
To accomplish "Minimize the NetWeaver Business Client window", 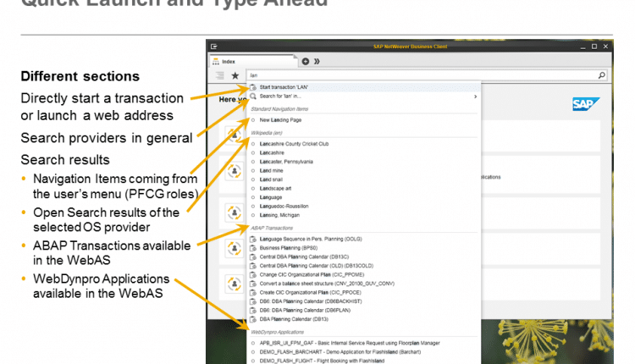I will click(583, 47).
